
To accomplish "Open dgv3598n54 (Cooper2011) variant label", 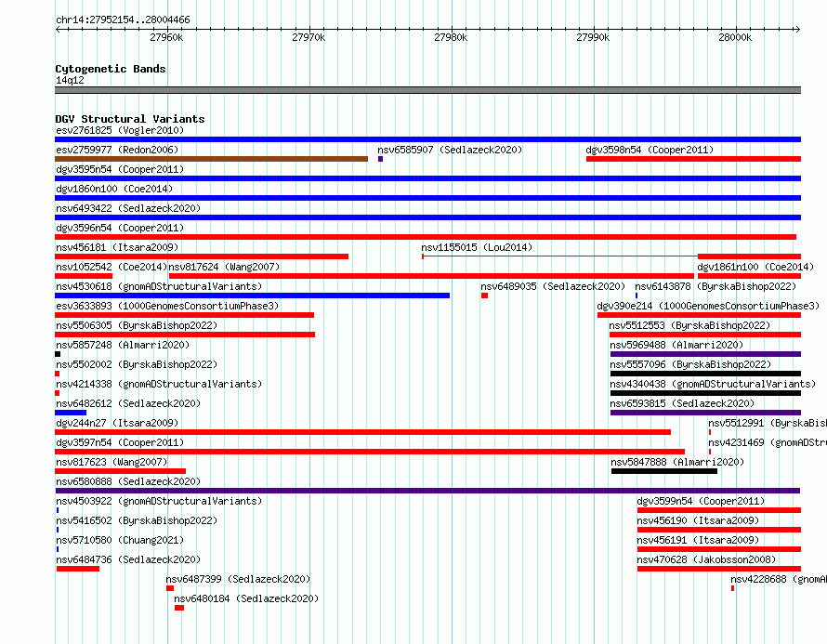I will 650,150.
